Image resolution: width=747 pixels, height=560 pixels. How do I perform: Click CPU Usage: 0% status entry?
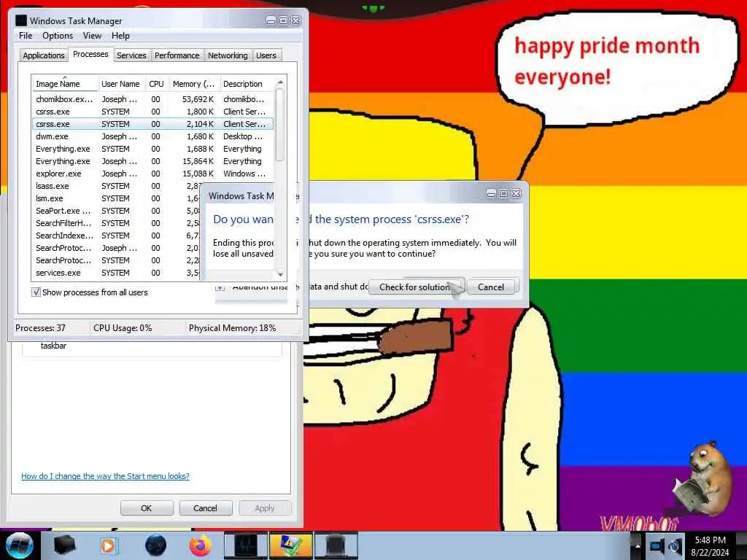click(x=123, y=328)
